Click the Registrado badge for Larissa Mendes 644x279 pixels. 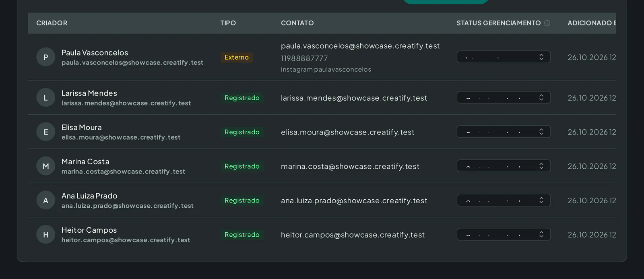coord(242,98)
